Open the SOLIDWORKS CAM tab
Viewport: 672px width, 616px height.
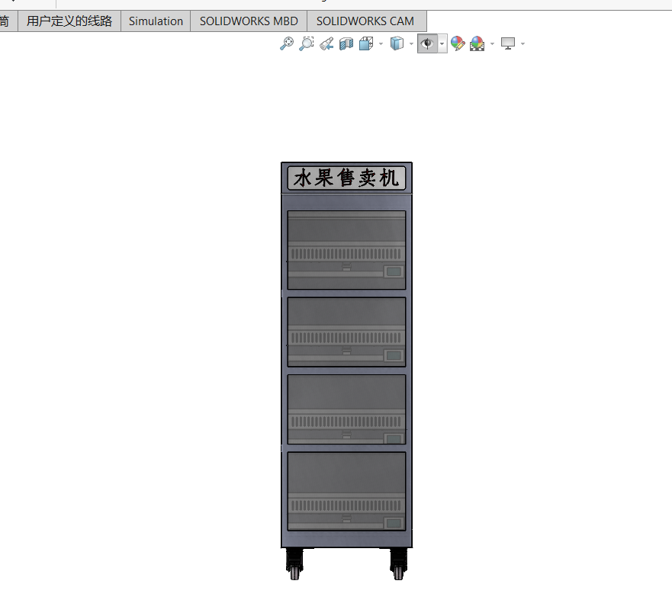pos(365,21)
